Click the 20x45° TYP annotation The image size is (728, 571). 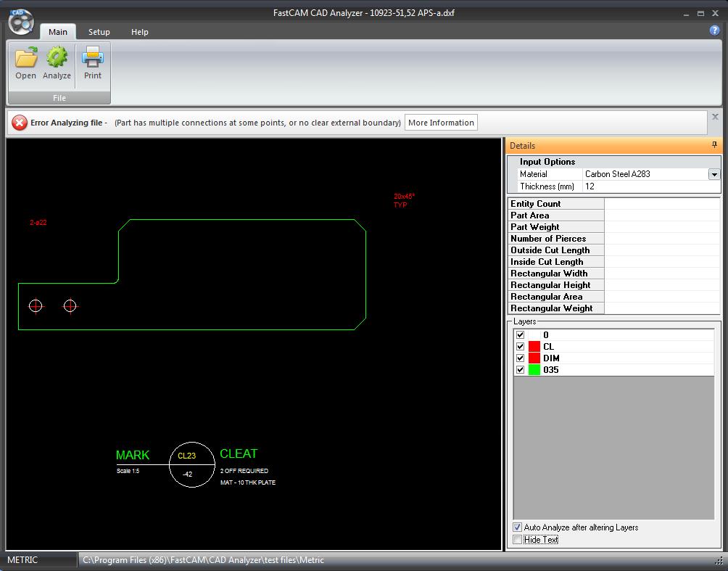[x=405, y=201]
